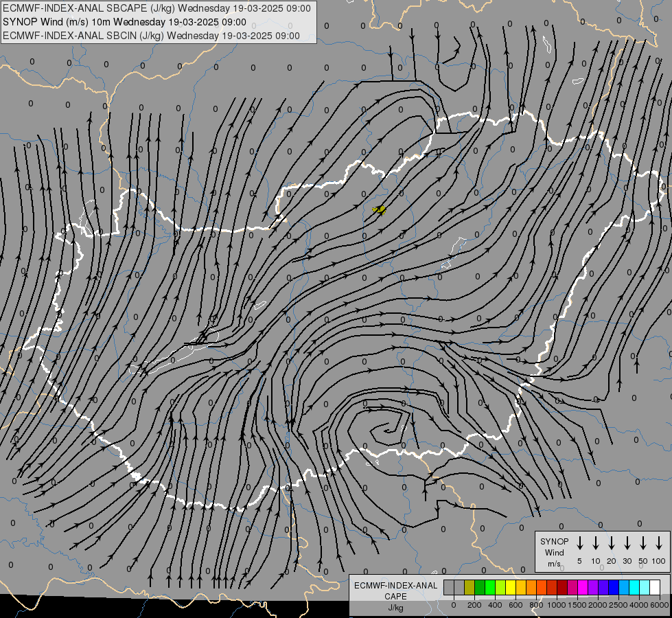Click the 4000 value on CAPE scale

[x=639, y=605]
